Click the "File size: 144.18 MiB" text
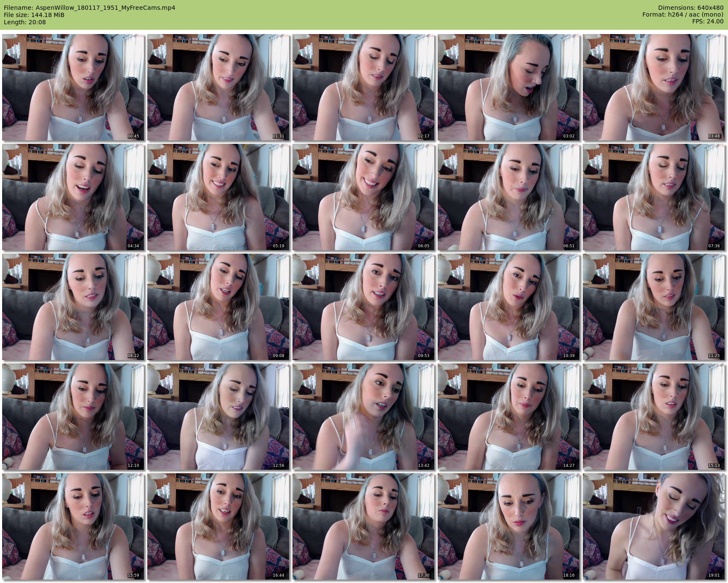Screen dimensions: 728x583 (x=34, y=15)
